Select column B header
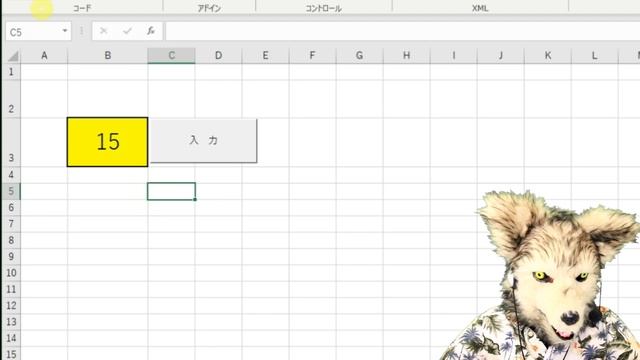Image resolution: width=640 pixels, height=360 pixels. 108,56
